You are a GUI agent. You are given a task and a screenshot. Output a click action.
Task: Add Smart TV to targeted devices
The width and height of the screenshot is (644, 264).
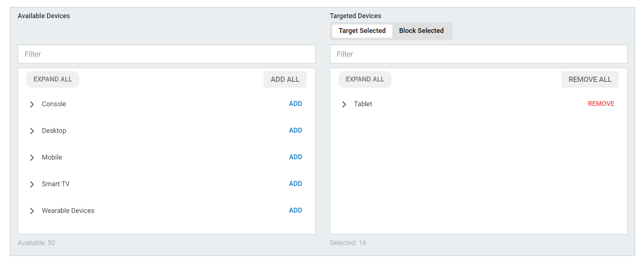pos(295,184)
